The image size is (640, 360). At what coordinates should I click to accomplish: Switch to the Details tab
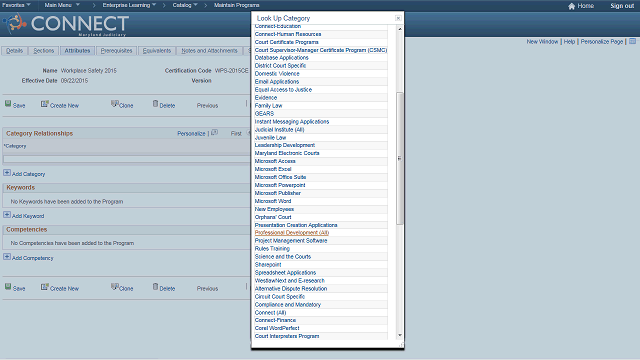(x=15, y=51)
